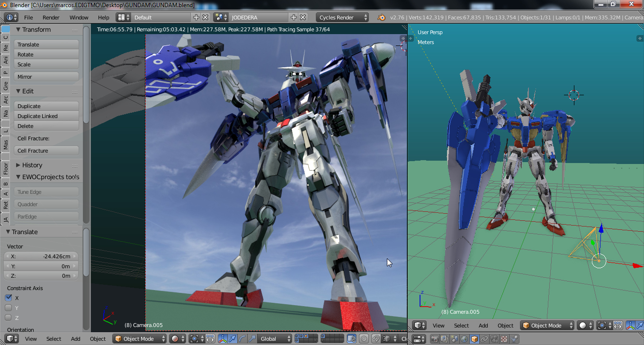644x345 pixels.
Task: Toggle lock camera to layers in the left viewport
Action: (x=351, y=339)
